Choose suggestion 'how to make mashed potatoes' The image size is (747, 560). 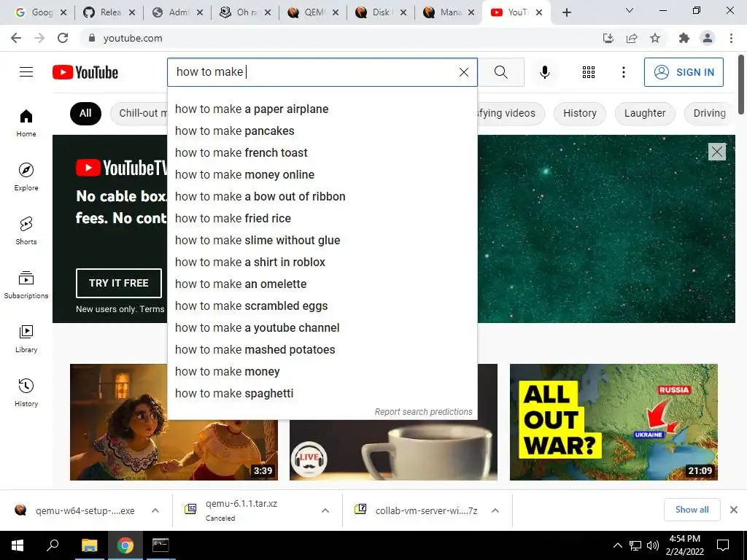coord(322,350)
